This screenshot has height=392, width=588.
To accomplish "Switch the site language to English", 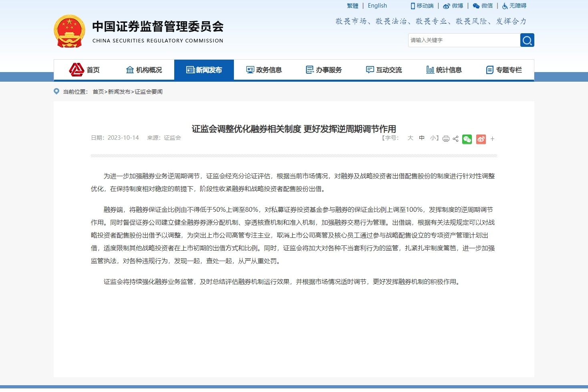I will (x=377, y=6).
